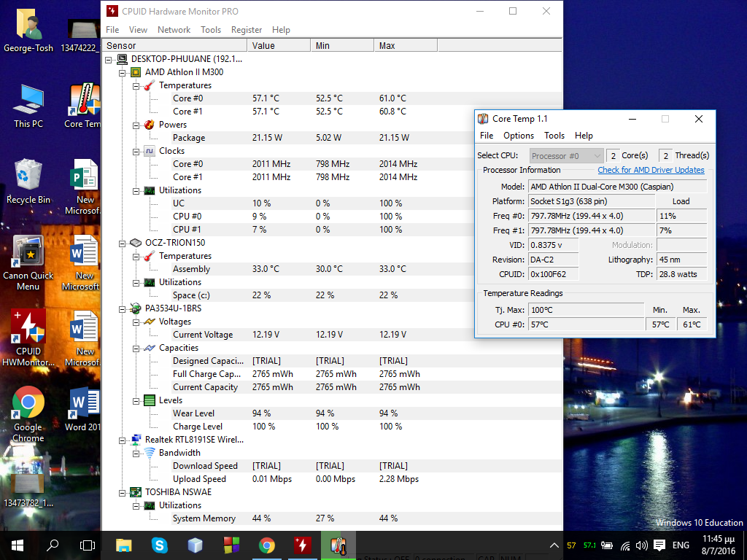Open the George-Tosh desktop folder icon
747x560 pixels.
pos(28,29)
